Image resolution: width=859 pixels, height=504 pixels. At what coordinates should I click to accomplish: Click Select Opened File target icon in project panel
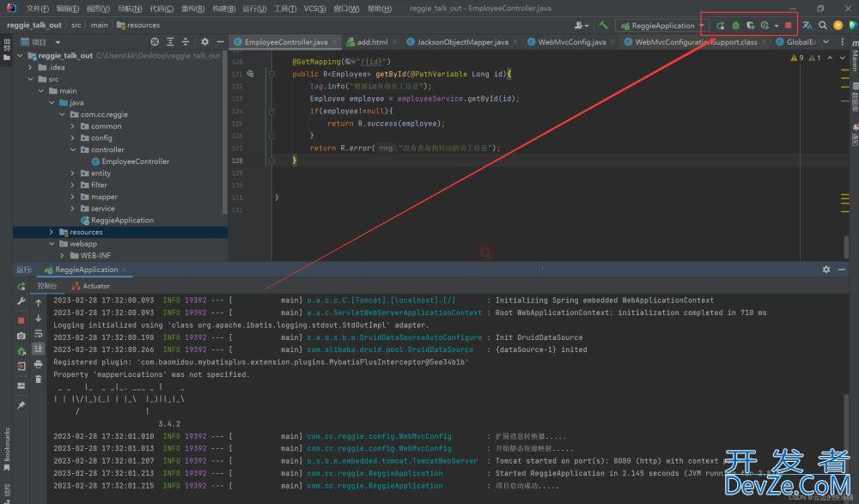[x=155, y=41]
